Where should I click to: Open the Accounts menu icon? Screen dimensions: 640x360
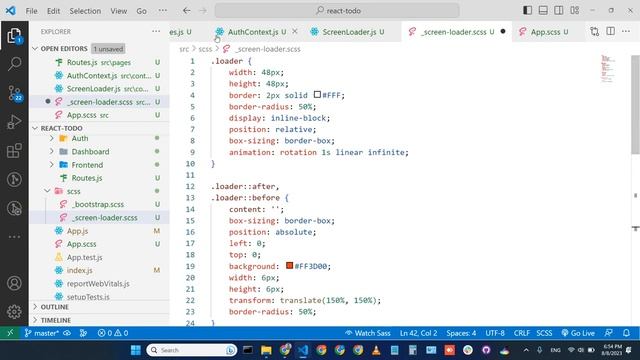click(x=14, y=283)
